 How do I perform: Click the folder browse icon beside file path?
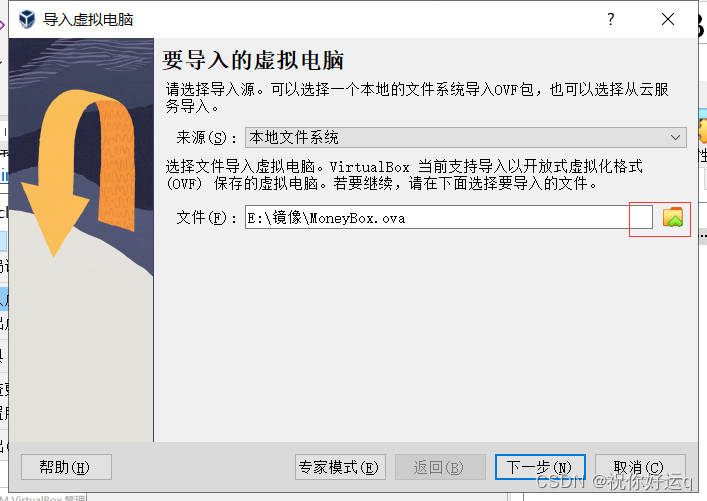[673, 217]
